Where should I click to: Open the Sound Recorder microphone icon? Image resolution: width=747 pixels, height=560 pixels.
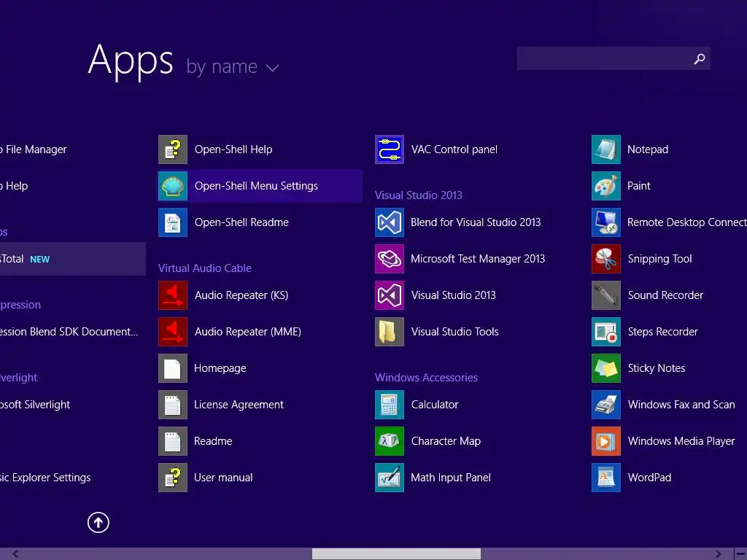tap(606, 295)
